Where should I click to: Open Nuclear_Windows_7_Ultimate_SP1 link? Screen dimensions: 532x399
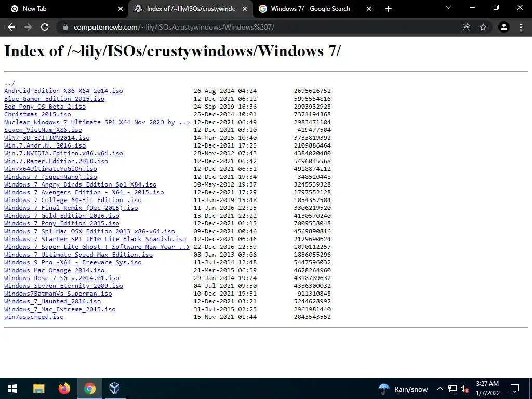(x=97, y=122)
